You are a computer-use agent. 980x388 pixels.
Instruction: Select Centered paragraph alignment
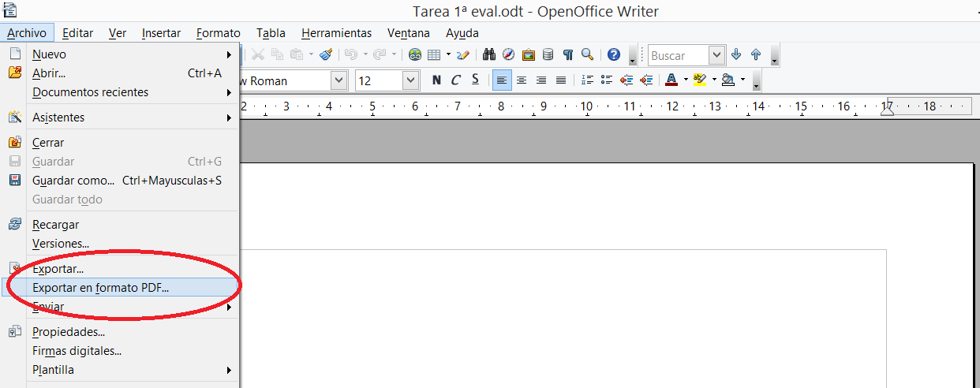coord(522,80)
